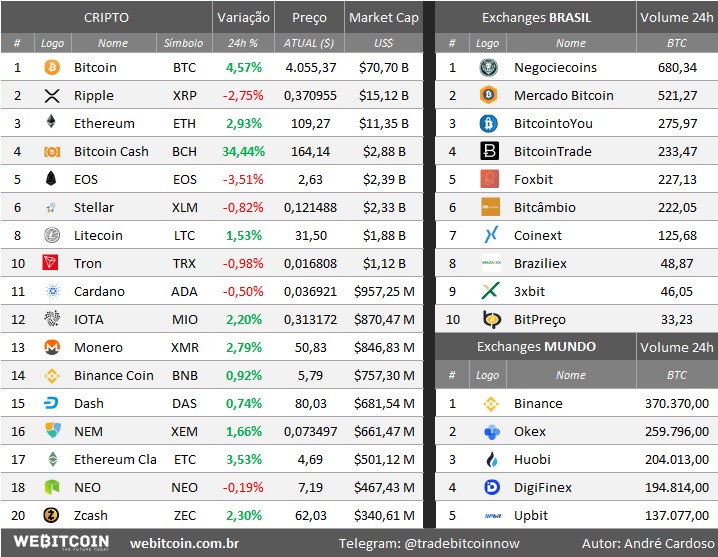This screenshot has width=718, height=557.
Task: Click the Litecoin logo icon
Action: (x=52, y=235)
